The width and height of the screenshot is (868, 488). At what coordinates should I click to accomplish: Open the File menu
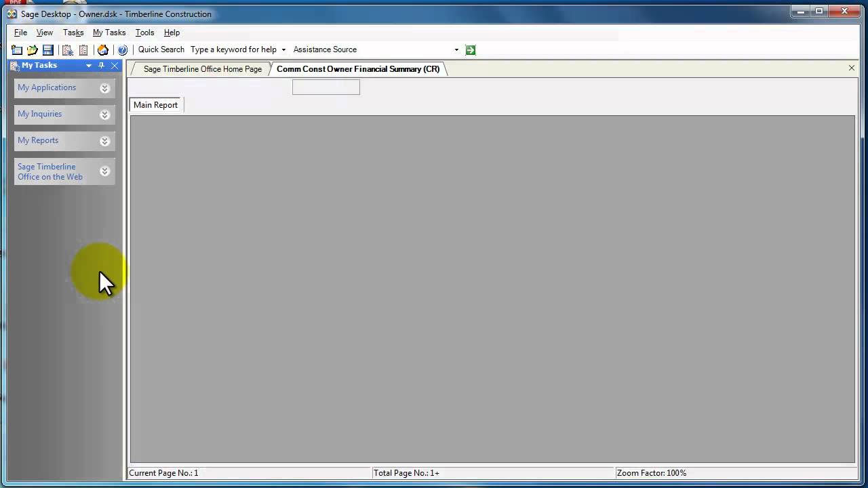(20, 33)
